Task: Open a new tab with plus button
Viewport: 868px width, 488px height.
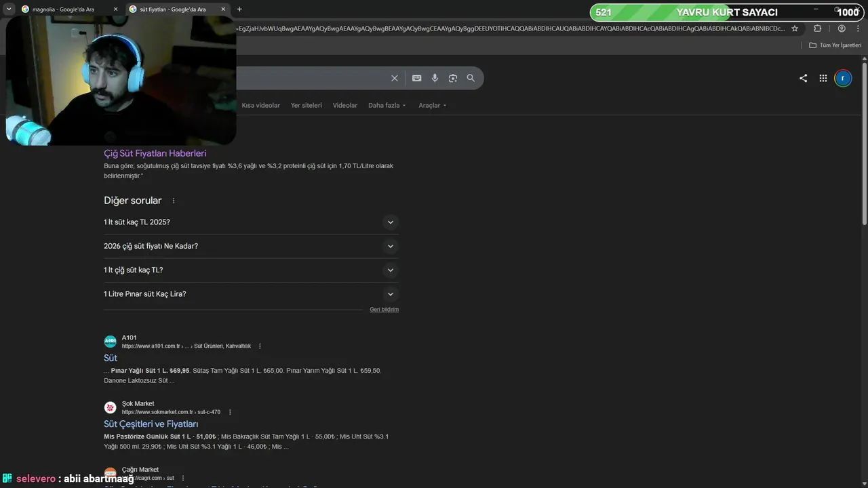Action: [239, 9]
